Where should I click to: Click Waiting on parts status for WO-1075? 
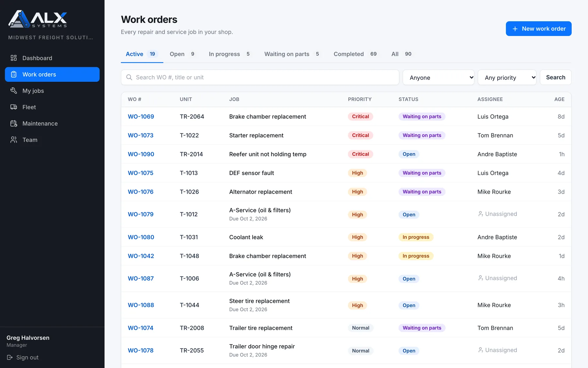point(422,173)
